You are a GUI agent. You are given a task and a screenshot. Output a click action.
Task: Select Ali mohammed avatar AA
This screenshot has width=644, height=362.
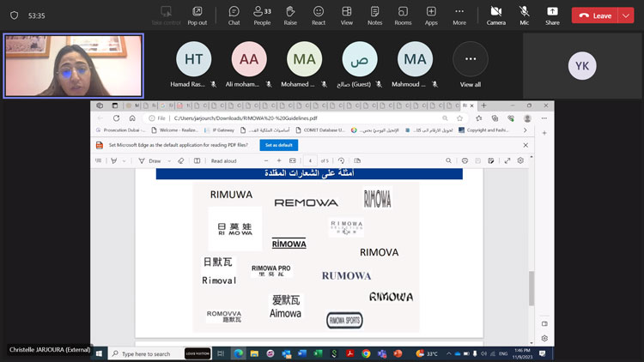coord(248,59)
